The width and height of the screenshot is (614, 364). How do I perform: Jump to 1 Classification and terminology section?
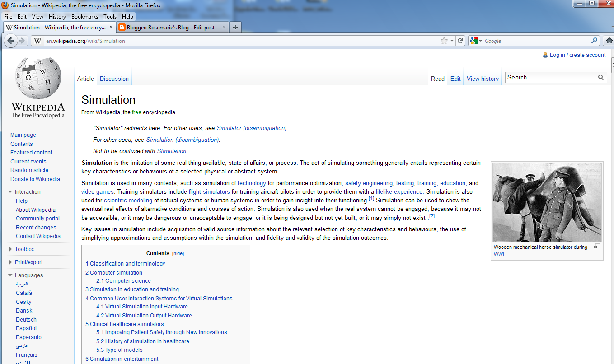(x=125, y=264)
